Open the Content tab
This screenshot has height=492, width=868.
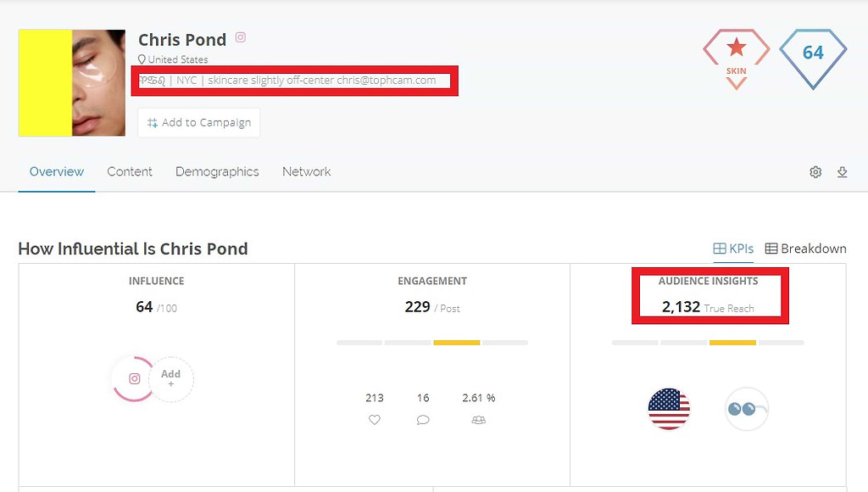coord(130,171)
